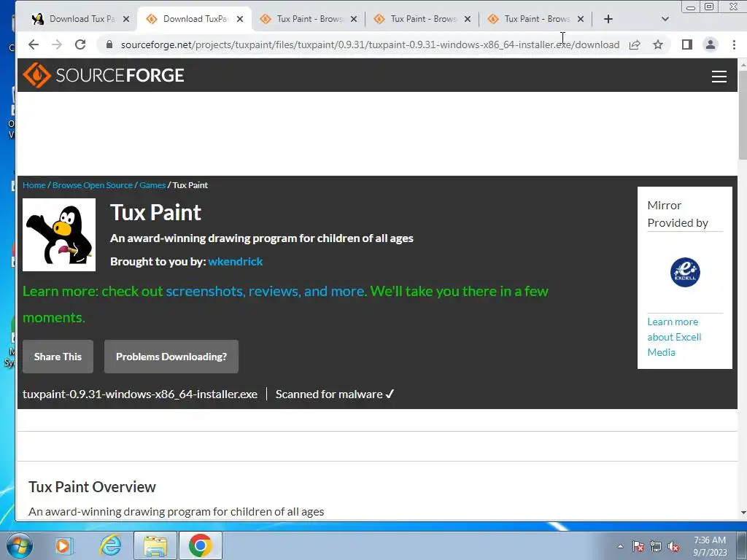
Task: Click the SourceForge logo
Action: (104, 75)
